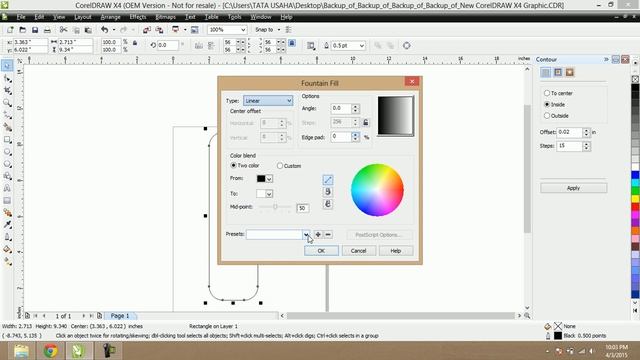Open the From color dropdown
This screenshot has height=360, width=640.
tap(269, 179)
